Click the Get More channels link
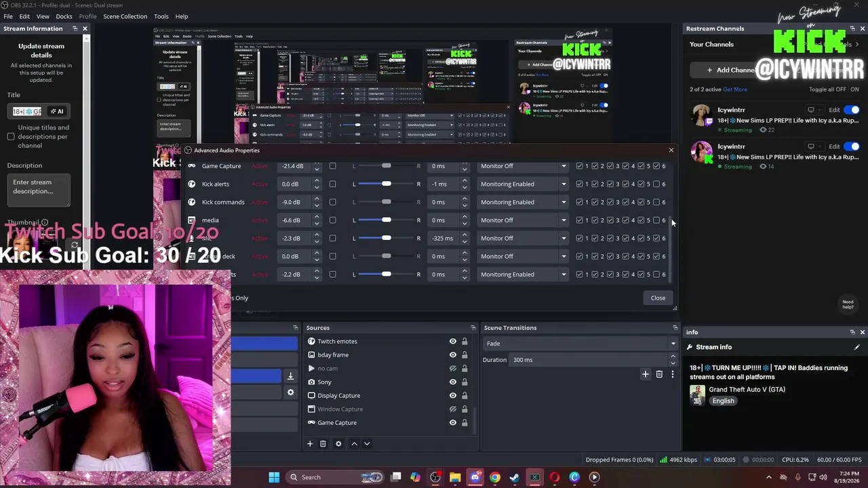This screenshot has width=868, height=488. (x=735, y=89)
